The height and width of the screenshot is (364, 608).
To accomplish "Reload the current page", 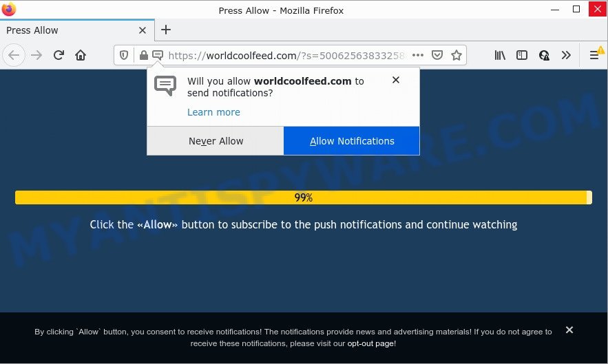I will (x=59, y=56).
